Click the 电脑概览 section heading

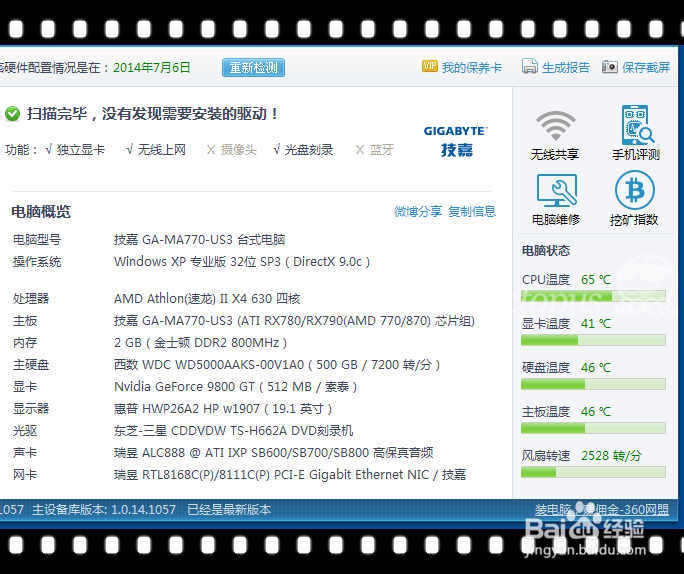coord(41,212)
